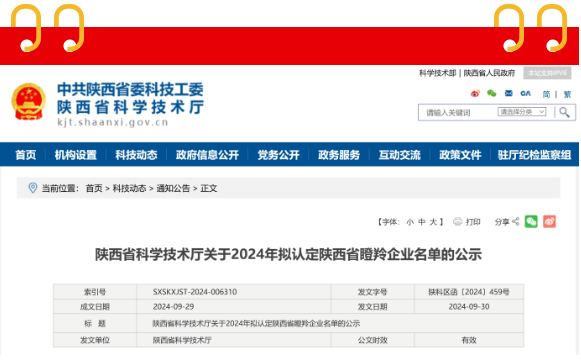581x364 pixels.
Task: Click the 发文字号 label cell
Action: tap(372, 292)
